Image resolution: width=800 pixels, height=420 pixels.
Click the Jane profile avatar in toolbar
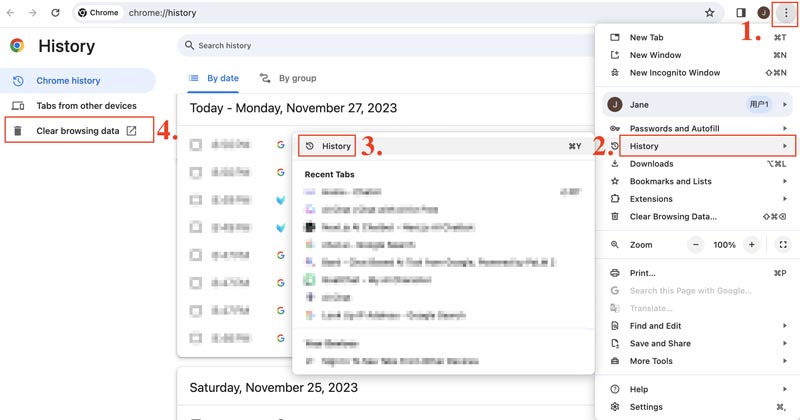click(763, 13)
